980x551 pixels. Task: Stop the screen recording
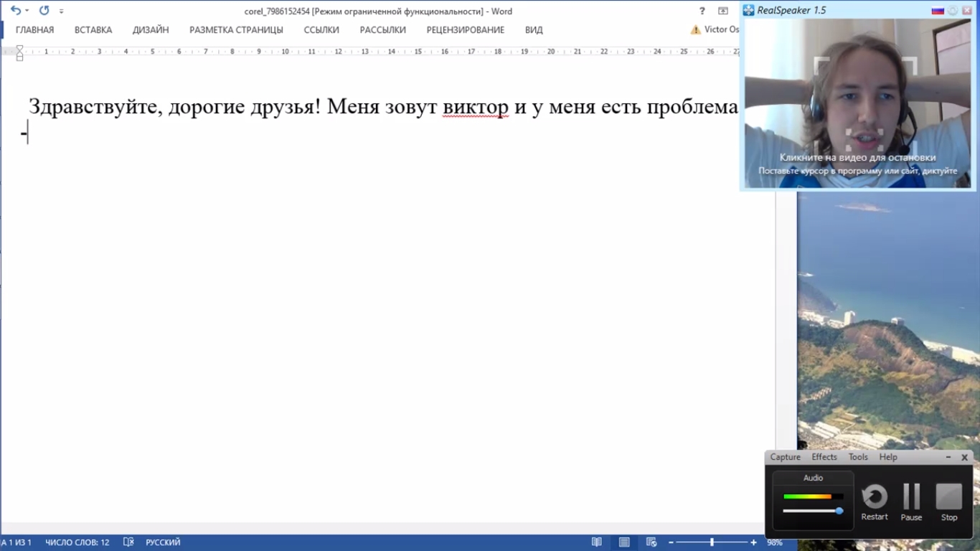tap(948, 497)
